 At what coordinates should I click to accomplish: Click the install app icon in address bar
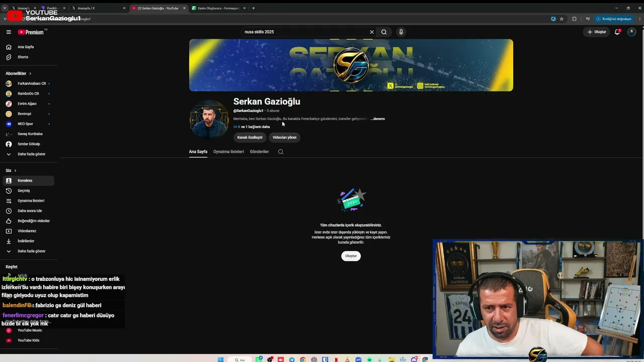pos(553,19)
